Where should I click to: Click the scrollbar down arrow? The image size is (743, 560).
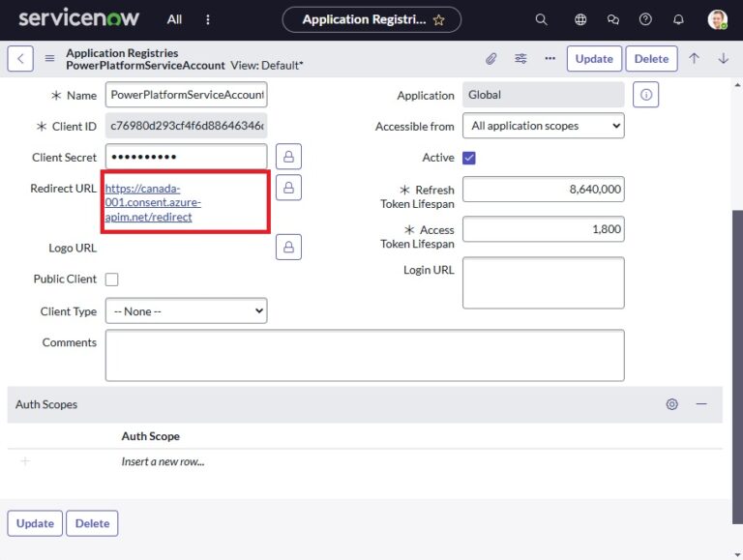click(x=737, y=553)
